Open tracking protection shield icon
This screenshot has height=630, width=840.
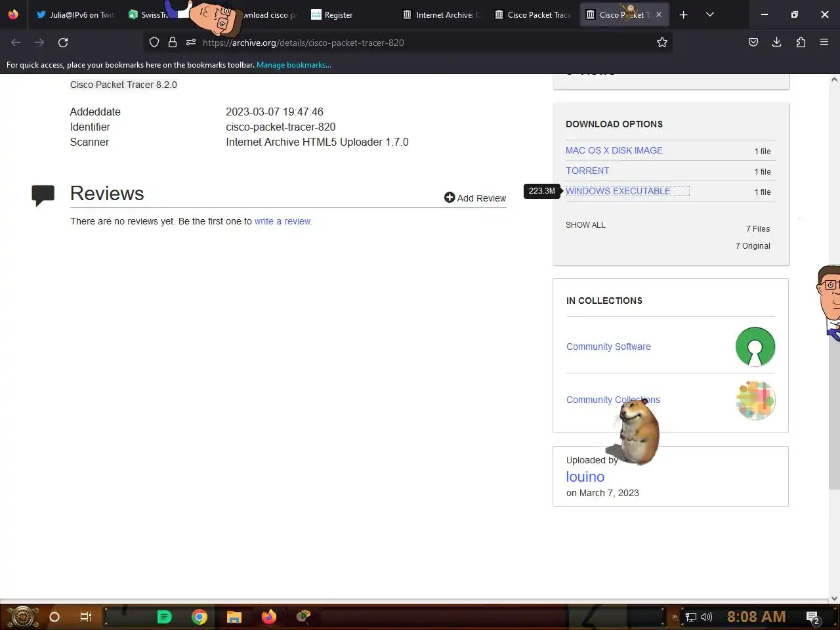click(154, 43)
